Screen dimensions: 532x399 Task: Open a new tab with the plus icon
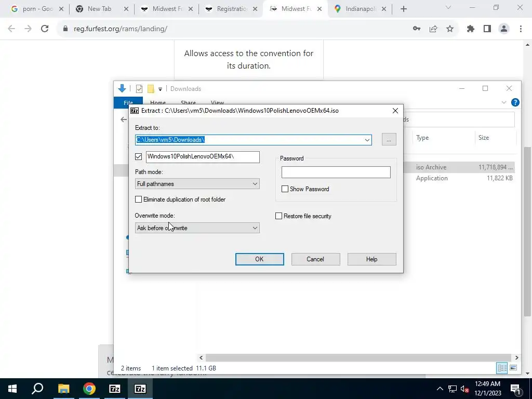click(x=403, y=9)
